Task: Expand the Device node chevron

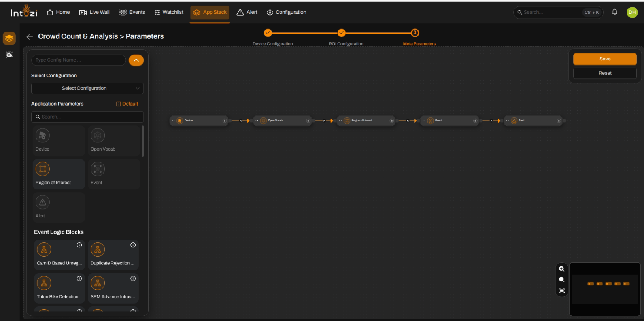Action: pos(173,121)
